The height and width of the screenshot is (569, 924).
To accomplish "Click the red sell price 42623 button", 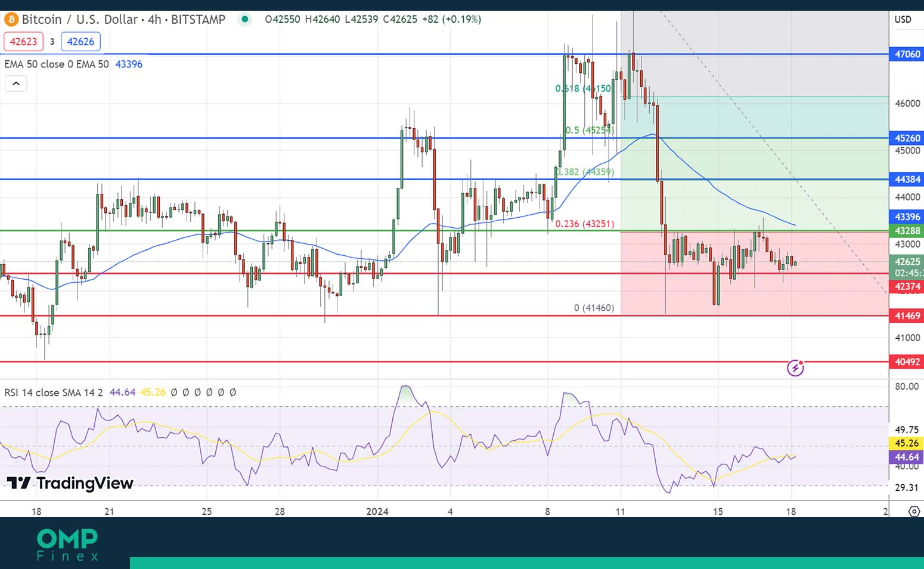I will (23, 42).
